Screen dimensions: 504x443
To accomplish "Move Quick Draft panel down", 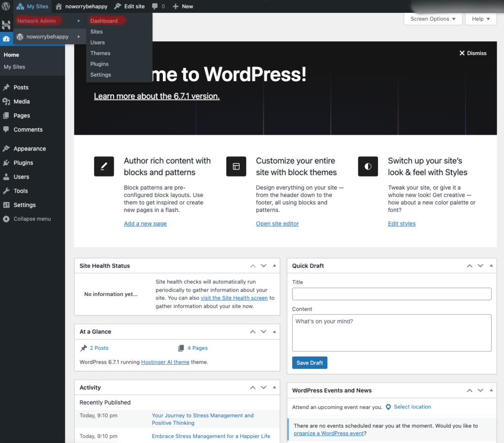I will pos(480,266).
